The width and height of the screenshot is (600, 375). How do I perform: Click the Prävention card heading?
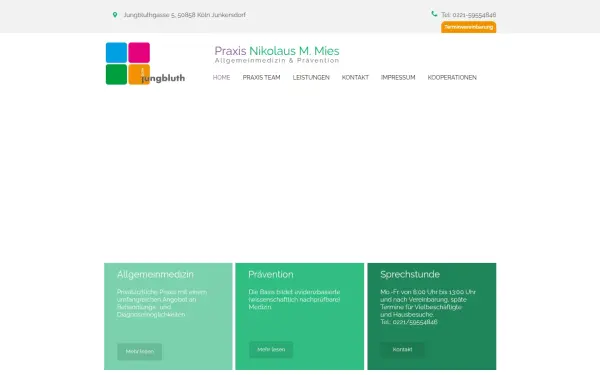click(271, 274)
